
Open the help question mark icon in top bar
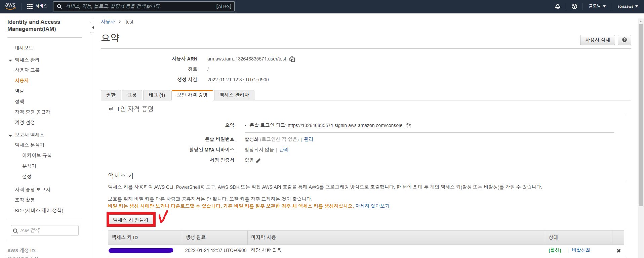click(574, 6)
